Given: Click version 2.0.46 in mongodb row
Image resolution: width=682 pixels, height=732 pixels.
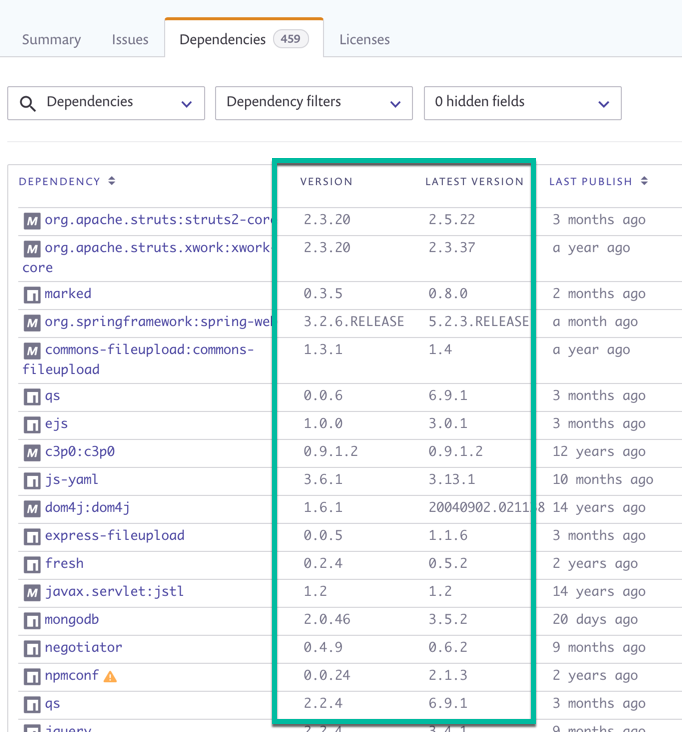Looking at the screenshot, I should pos(327,619).
